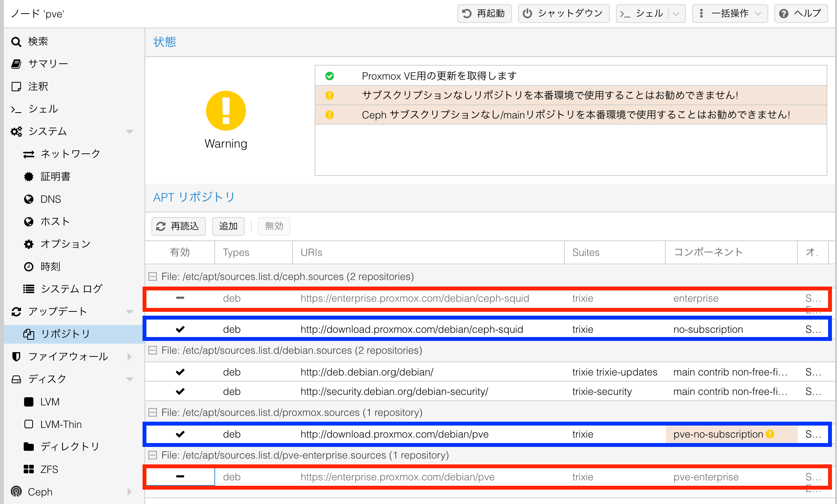This screenshot has height=504, width=837.
Task: Toggle the enabled check of the security.debian.org repository
Action: [x=180, y=391]
